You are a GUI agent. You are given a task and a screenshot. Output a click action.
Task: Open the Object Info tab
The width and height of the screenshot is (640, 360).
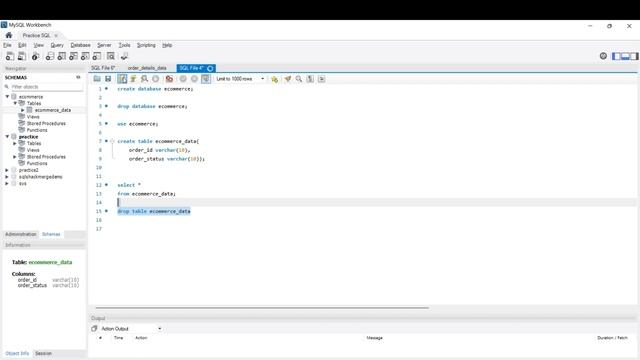point(17,353)
